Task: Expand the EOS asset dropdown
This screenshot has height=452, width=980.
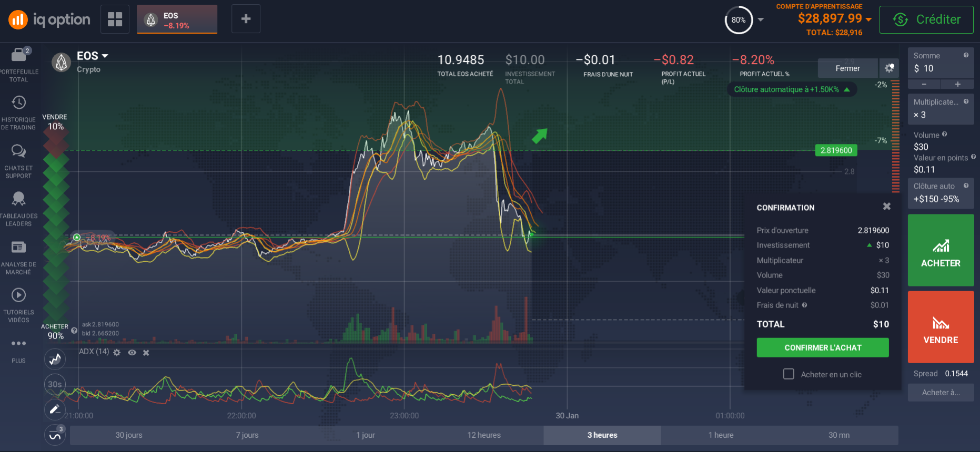Action: click(105, 56)
